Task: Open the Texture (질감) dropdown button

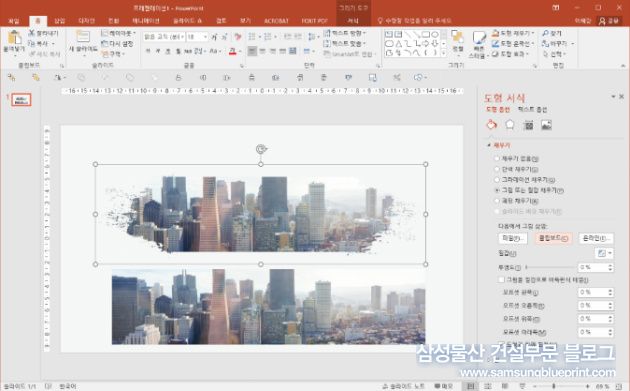Action: tap(604, 253)
